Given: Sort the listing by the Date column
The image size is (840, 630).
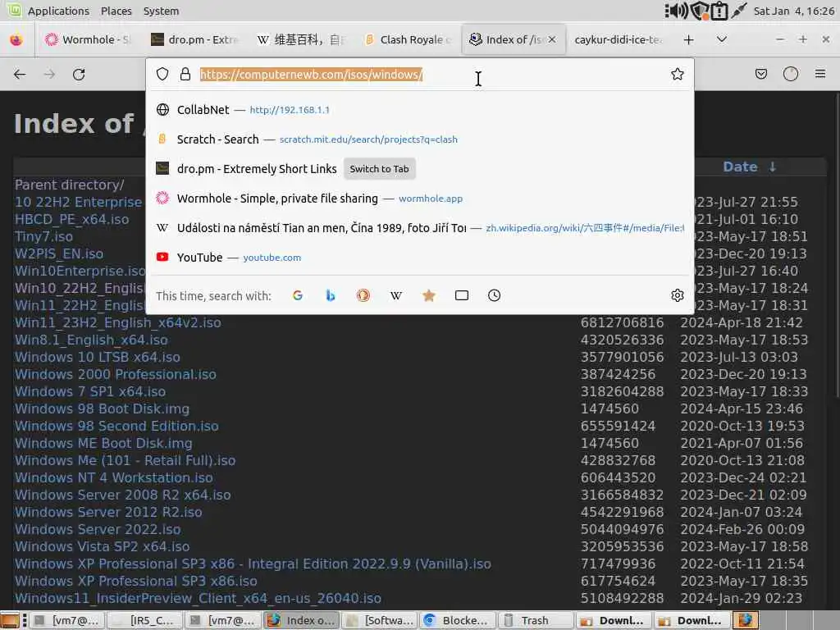Looking at the screenshot, I should [x=740, y=167].
